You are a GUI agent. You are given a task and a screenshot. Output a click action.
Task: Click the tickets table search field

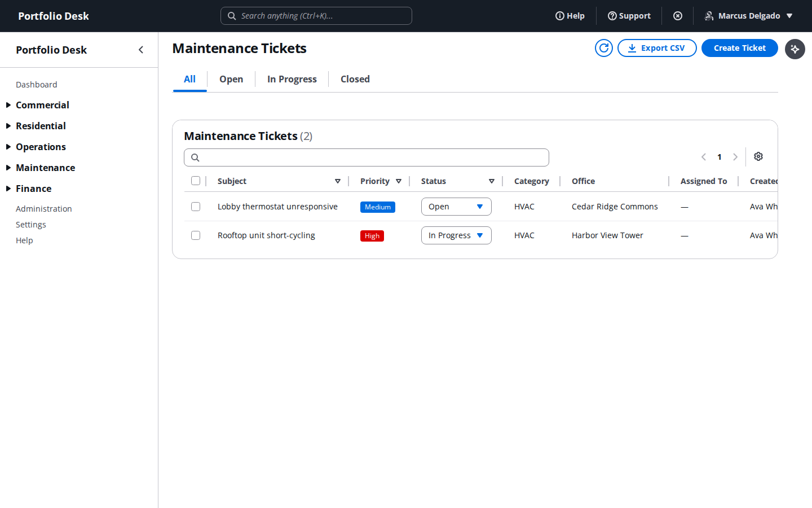tap(367, 157)
